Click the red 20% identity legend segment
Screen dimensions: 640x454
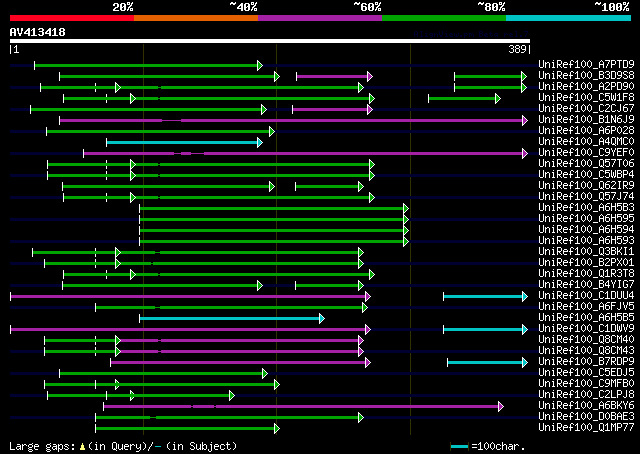coord(72,18)
